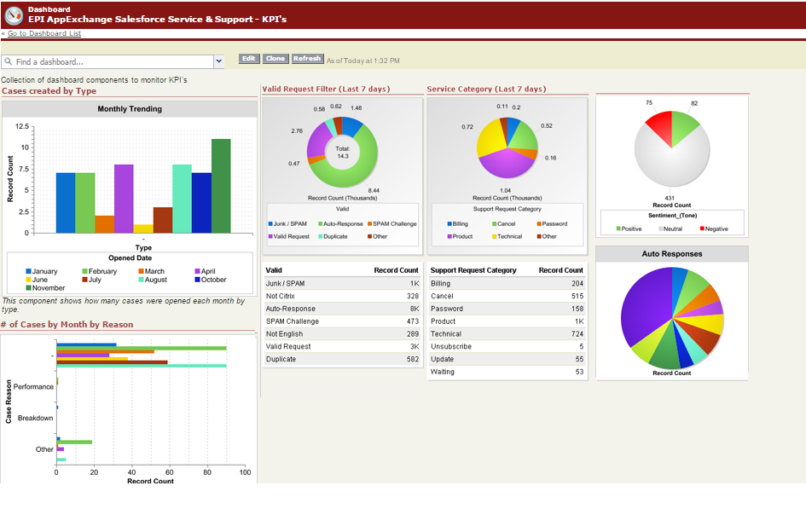This screenshot has height=532, width=806.
Task: Click the Performance label in Case Reason chart
Action: [33, 386]
